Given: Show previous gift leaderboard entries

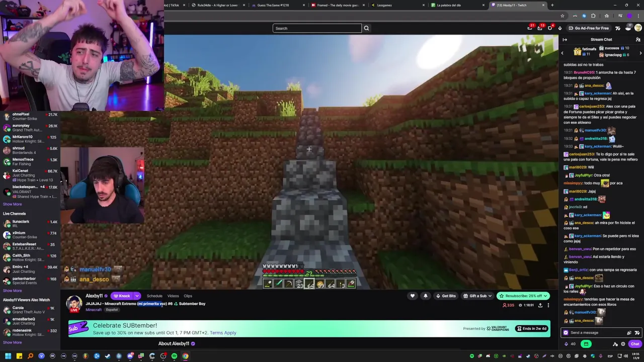Looking at the screenshot, I should tap(562, 52).
